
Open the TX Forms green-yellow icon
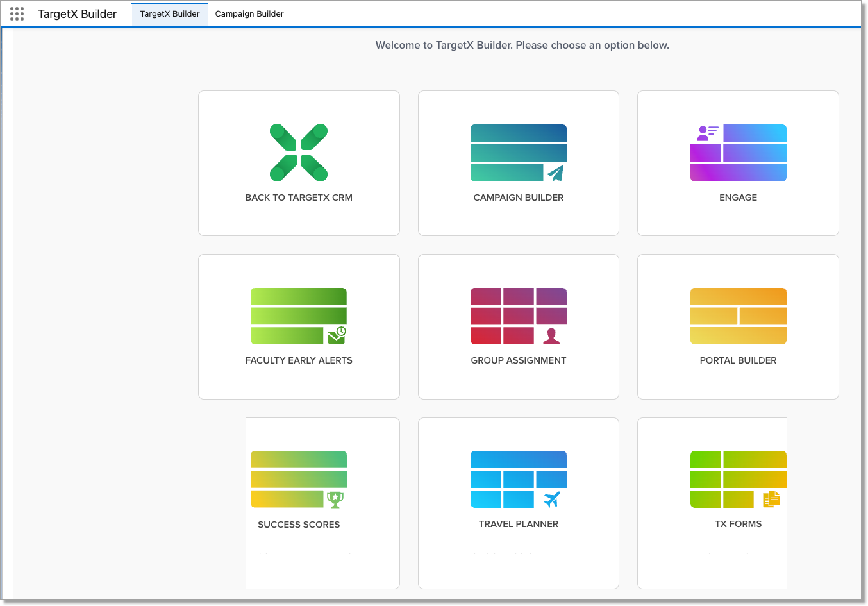[738, 479]
